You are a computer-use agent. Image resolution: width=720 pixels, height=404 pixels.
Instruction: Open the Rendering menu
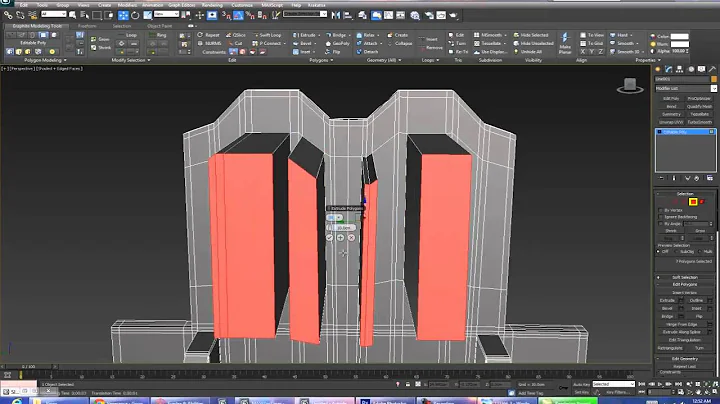212,5
